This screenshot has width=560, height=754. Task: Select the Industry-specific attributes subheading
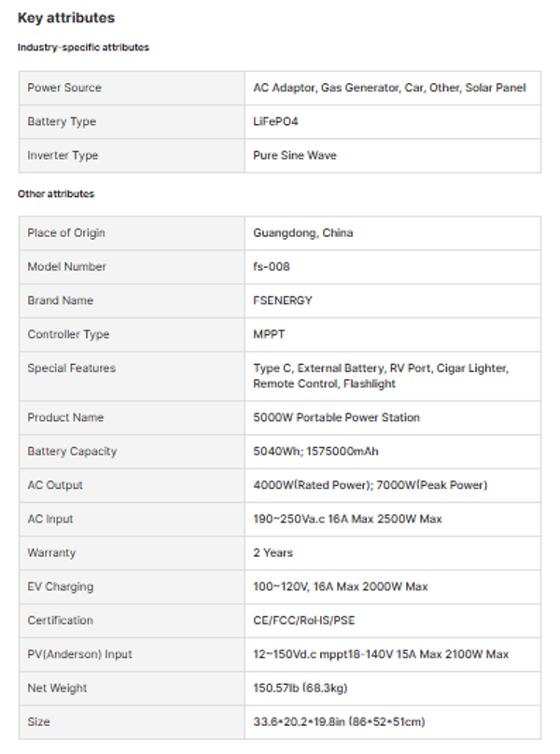coord(83,48)
